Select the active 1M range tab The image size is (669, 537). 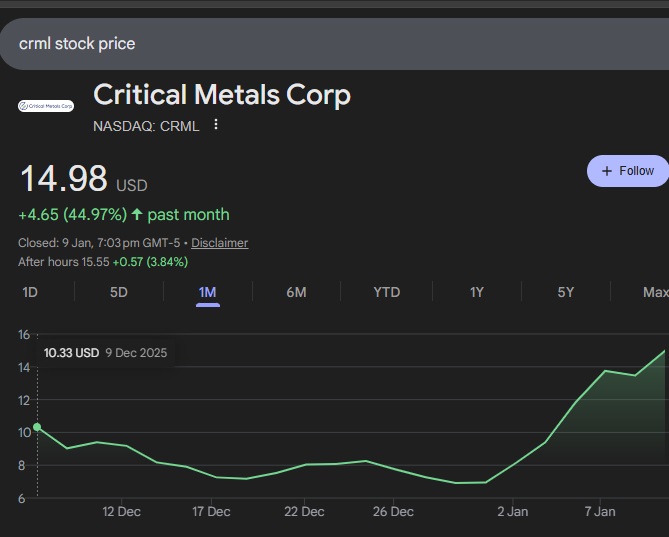coord(207,292)
